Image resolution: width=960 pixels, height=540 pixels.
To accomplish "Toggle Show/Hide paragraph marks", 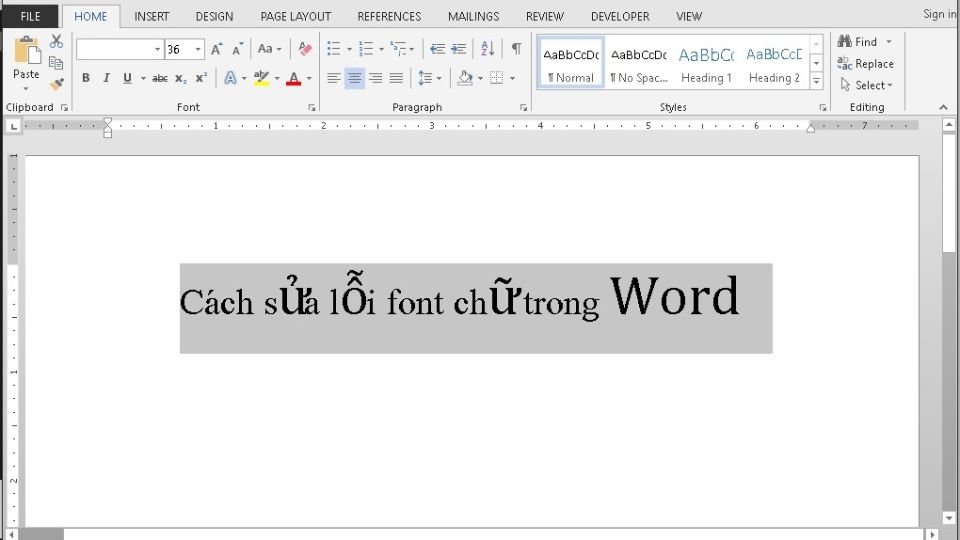I will tap(517, 49).
